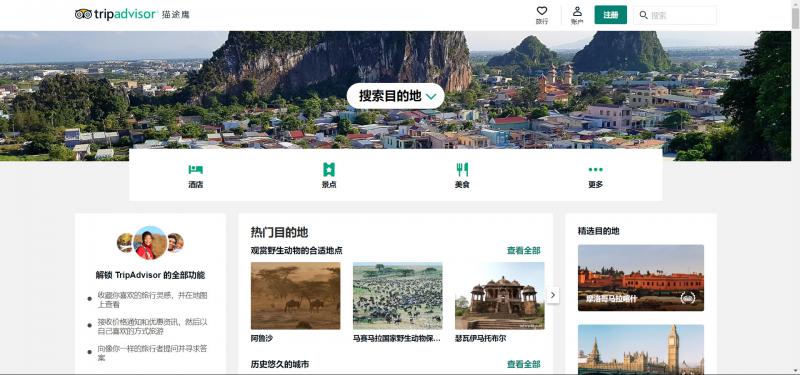The width and height of the screenshot is (800, 375).
Task: Select the 酒店 bed icon
Action: click(x=195, y=169)
